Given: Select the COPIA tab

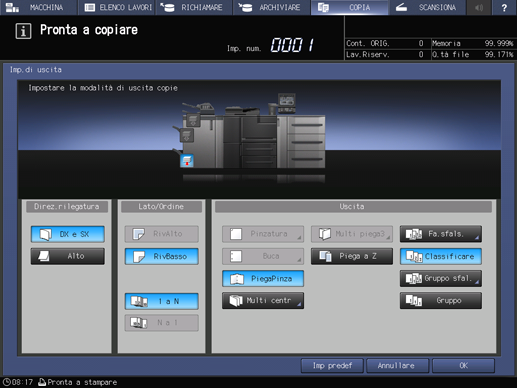Looking at the screenshot, I should pyautogui.click(x=349, y=7).
